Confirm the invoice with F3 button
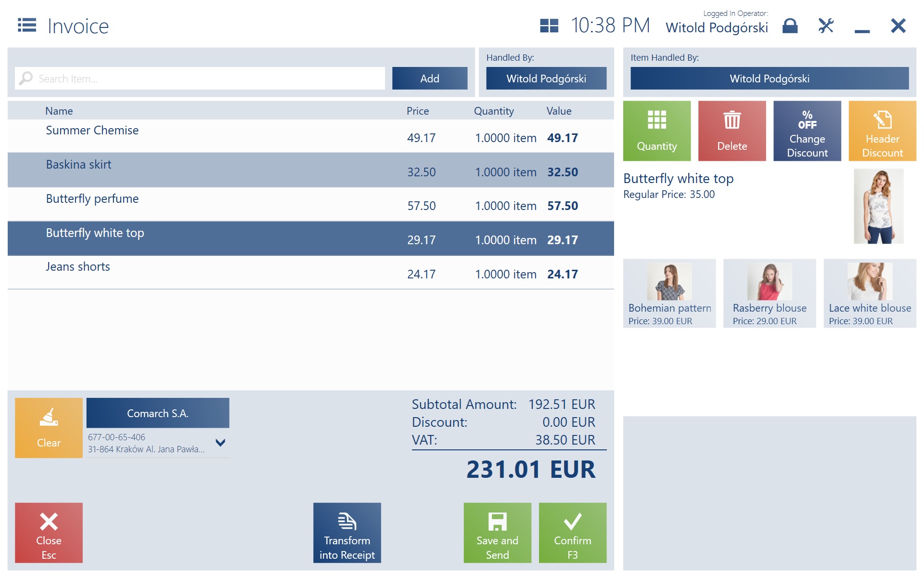This screenshot has height=578, width=924. tap(572, 533)
